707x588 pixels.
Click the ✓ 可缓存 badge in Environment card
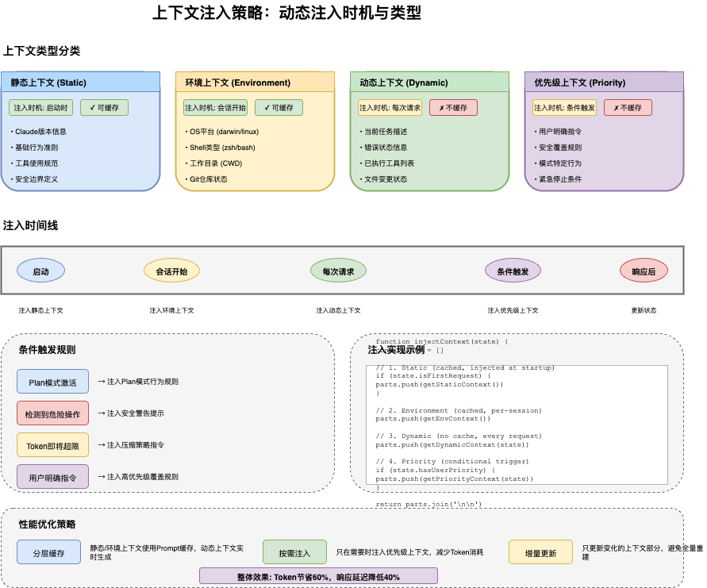tap(279, 108)
